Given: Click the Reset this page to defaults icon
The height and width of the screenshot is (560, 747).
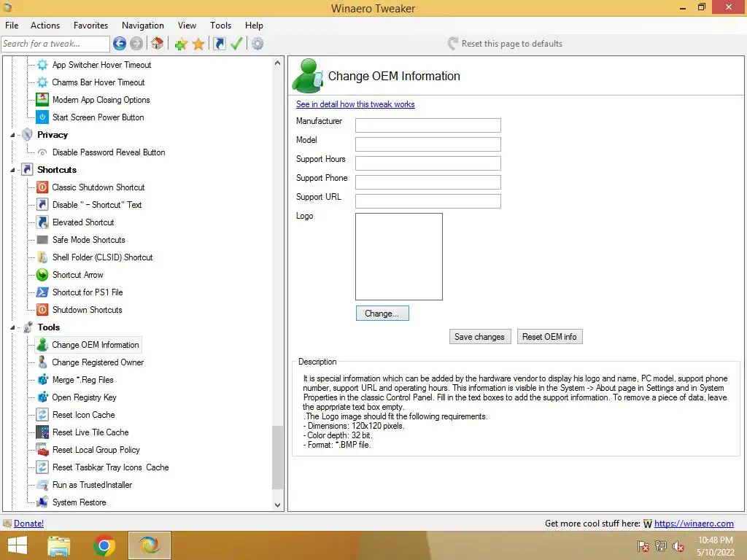Looking at the screenshot, I should pyautogui.click(x=453, y=44).
